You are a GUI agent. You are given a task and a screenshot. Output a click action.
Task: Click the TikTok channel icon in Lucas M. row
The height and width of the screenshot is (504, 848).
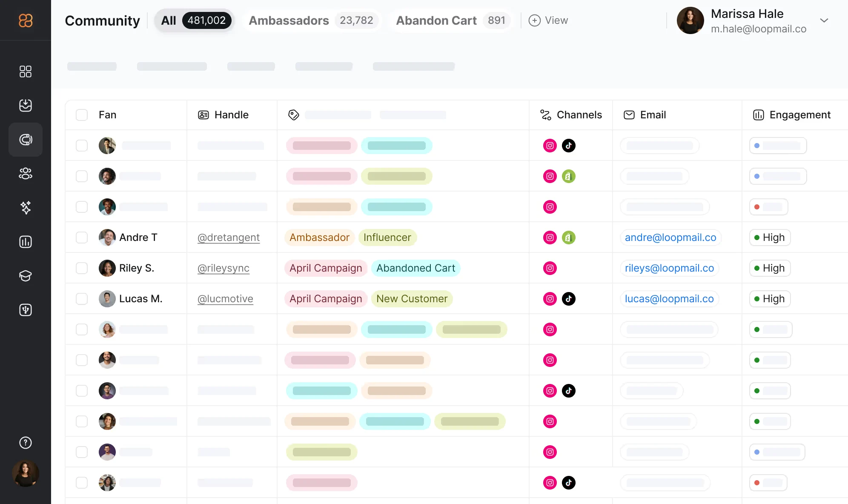tap(569, 299)
